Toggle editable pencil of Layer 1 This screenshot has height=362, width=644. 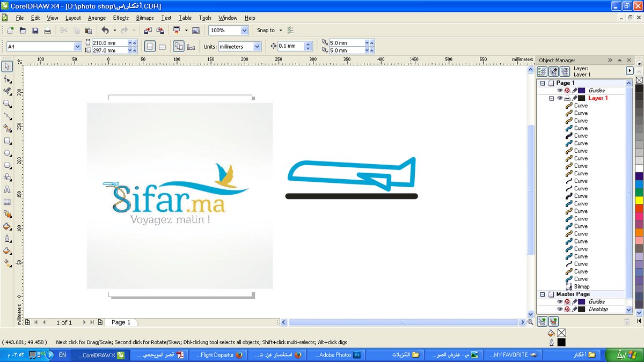pos(574,98)
